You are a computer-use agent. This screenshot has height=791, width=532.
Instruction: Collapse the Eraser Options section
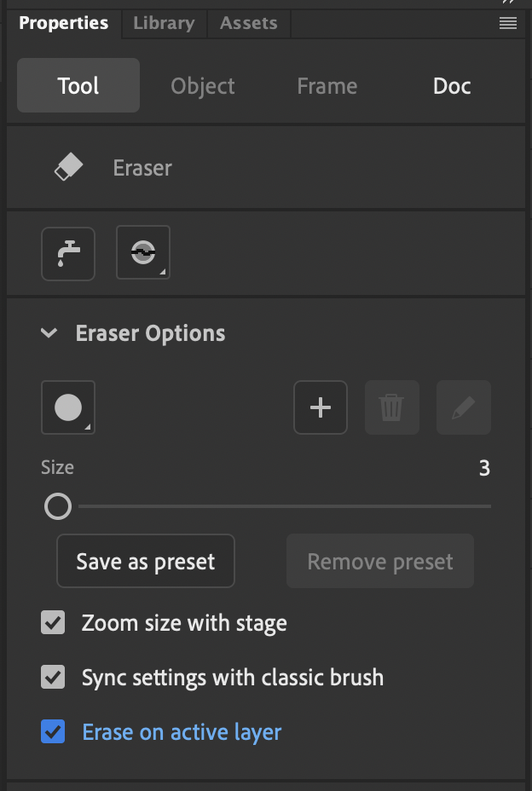tap(49, 333)
